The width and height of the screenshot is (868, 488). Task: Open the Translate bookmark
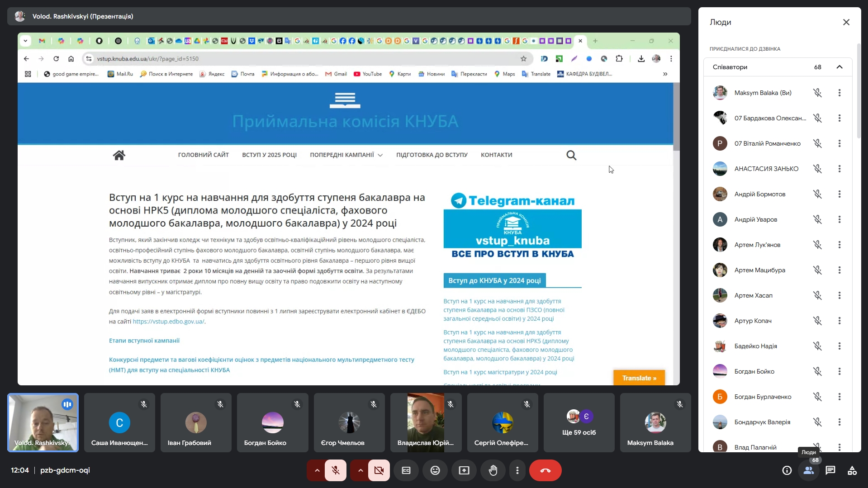[x=536, y=74]
